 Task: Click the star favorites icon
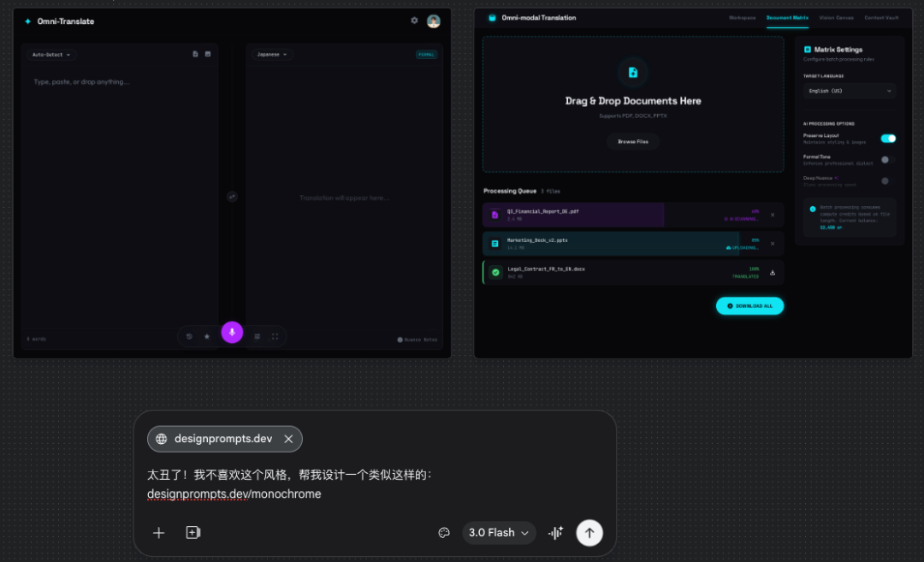point(207,336)
